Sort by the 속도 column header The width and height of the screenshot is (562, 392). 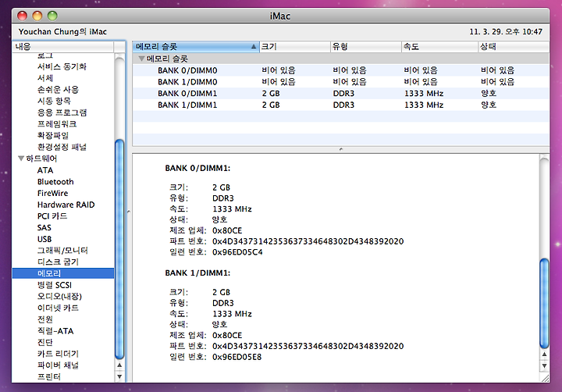pyautogui.click(x=439, y=47)
